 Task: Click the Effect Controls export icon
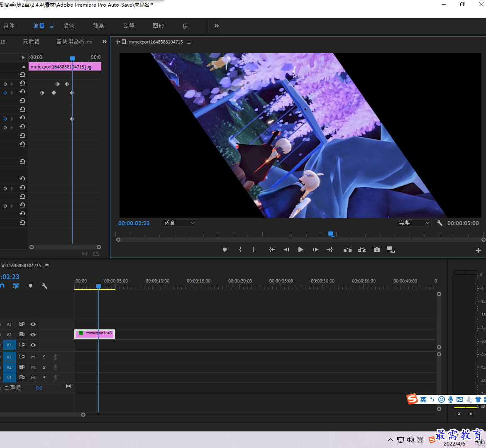tap(96, 254)
